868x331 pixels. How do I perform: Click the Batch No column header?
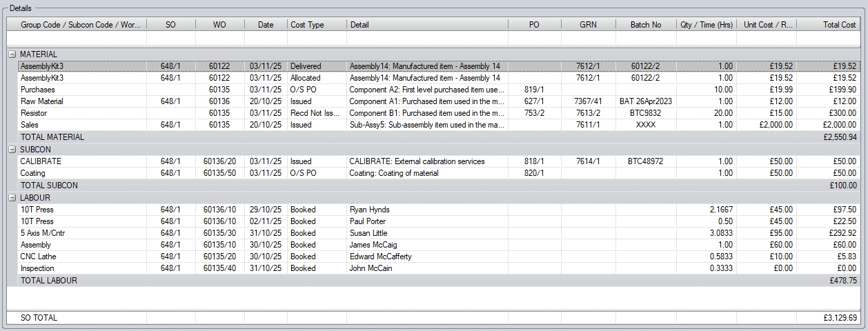point(645,25)
